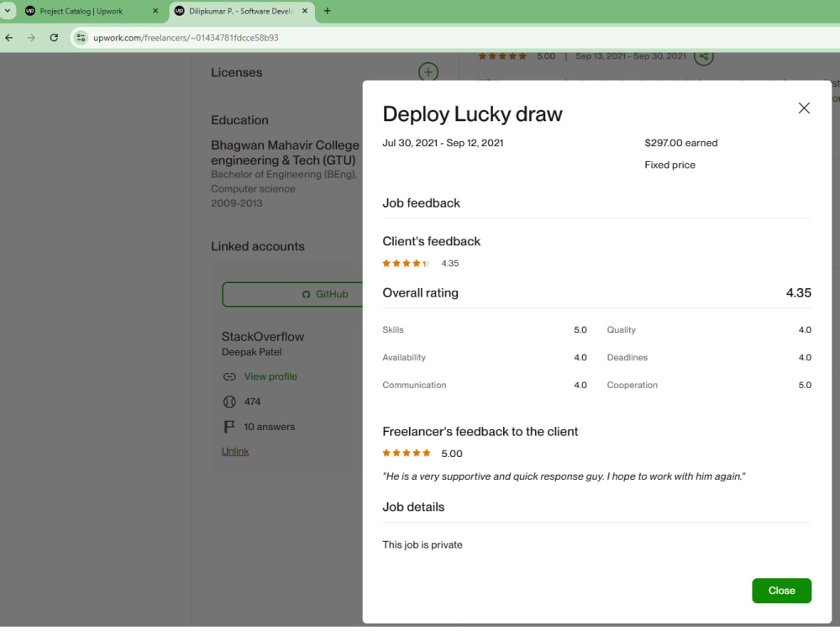This screenshot has width=840, height=631.
Task: Click the "Fixed price" label
Action: point(669,165)
